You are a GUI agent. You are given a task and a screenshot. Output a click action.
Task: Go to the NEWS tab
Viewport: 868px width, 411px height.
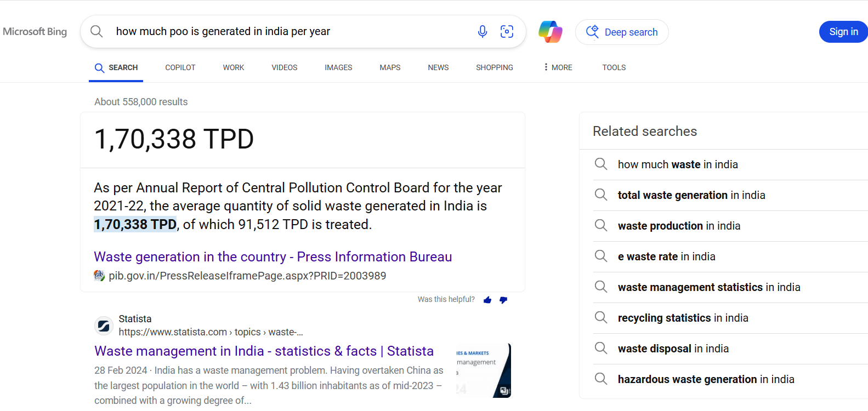click(x=438, y=68)
